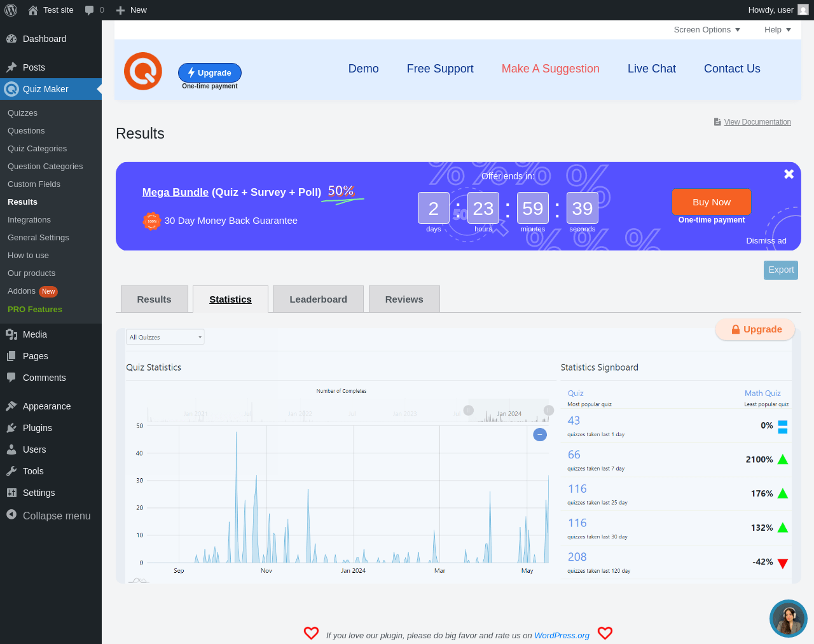814x644 pixels.
Task: Click the chart range left handle
Action: (x=469, y=410)
